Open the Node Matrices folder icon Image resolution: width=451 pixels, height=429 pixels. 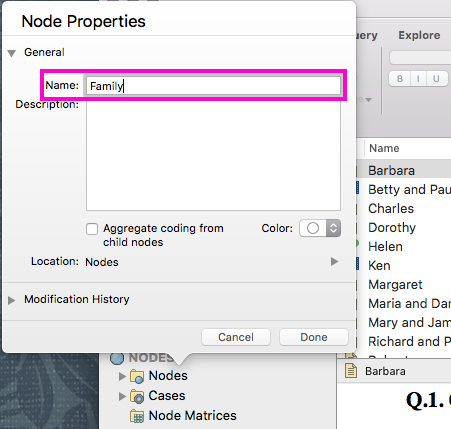click(137, 416)
